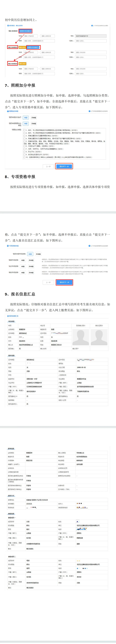Click 提交并下一步 on the 专项资格申报 page

click(64, 282)
